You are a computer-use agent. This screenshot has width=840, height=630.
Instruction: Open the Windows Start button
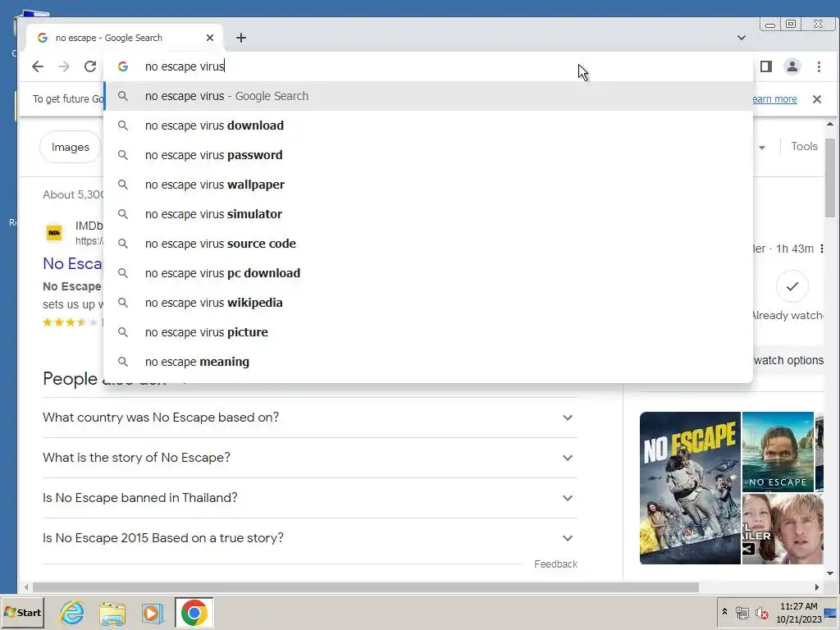(x=23, y=612)
